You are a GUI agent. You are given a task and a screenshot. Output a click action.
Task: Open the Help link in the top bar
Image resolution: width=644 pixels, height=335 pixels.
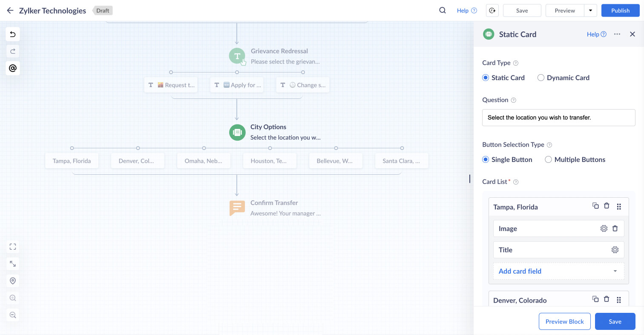(x=467, y=11)
